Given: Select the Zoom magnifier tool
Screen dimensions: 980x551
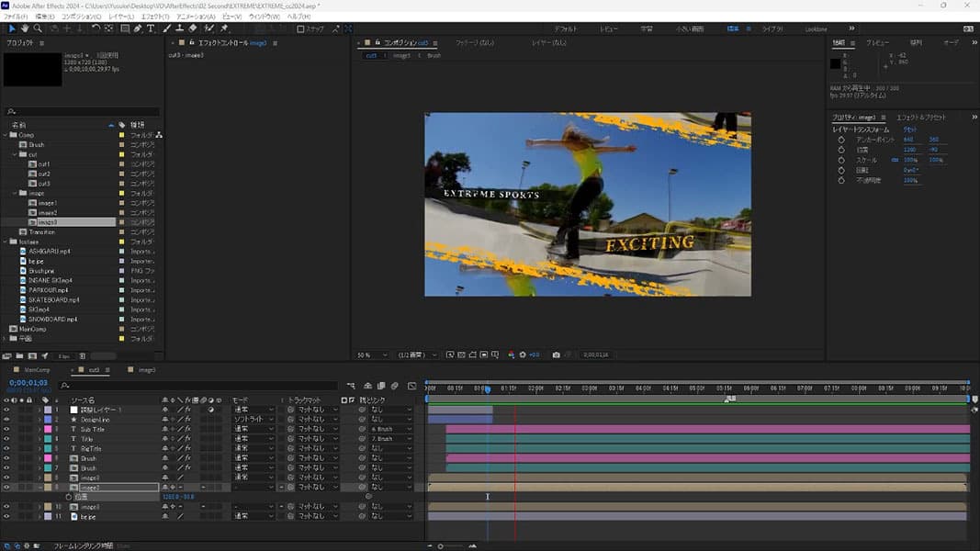Looking at the screenshot, I should click(38, 28).
